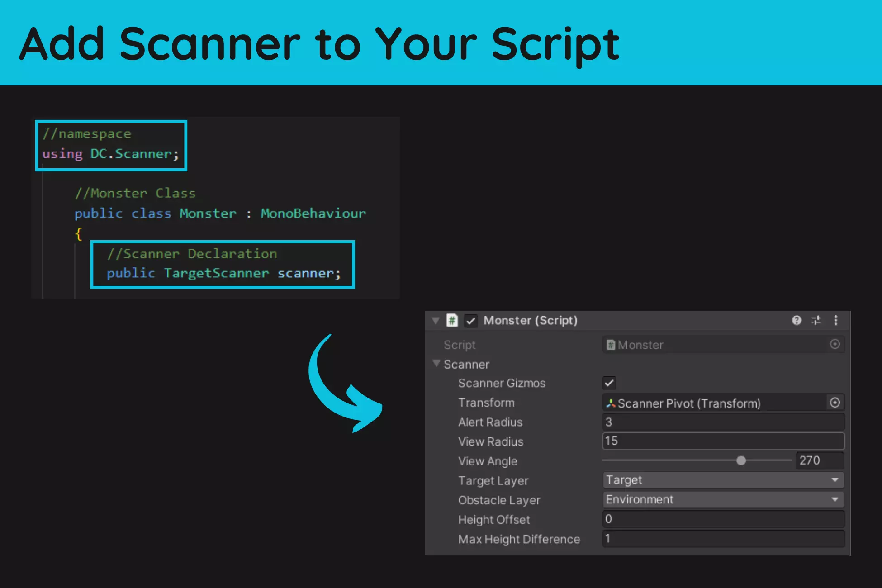This screenshot has height=588, width=882.
Task: Click the Scanner Pivot transform icon
Action: 611,403
